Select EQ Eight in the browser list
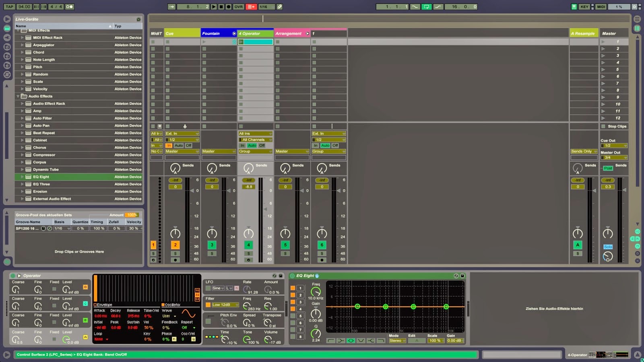 pos(79,177)
